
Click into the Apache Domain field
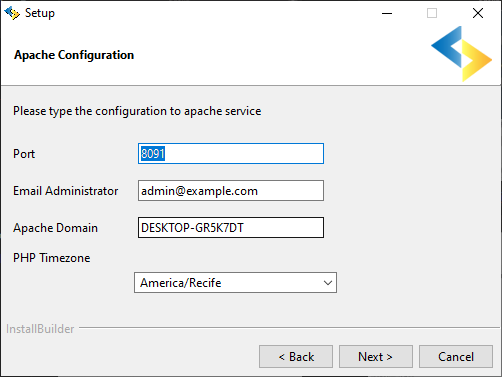(231, 228)
